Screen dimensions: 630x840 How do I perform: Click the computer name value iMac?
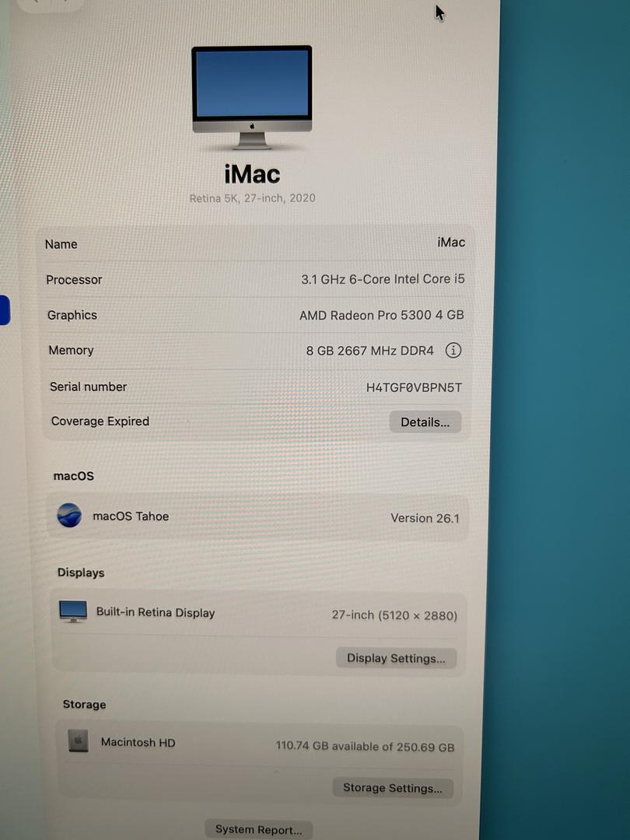451,242
